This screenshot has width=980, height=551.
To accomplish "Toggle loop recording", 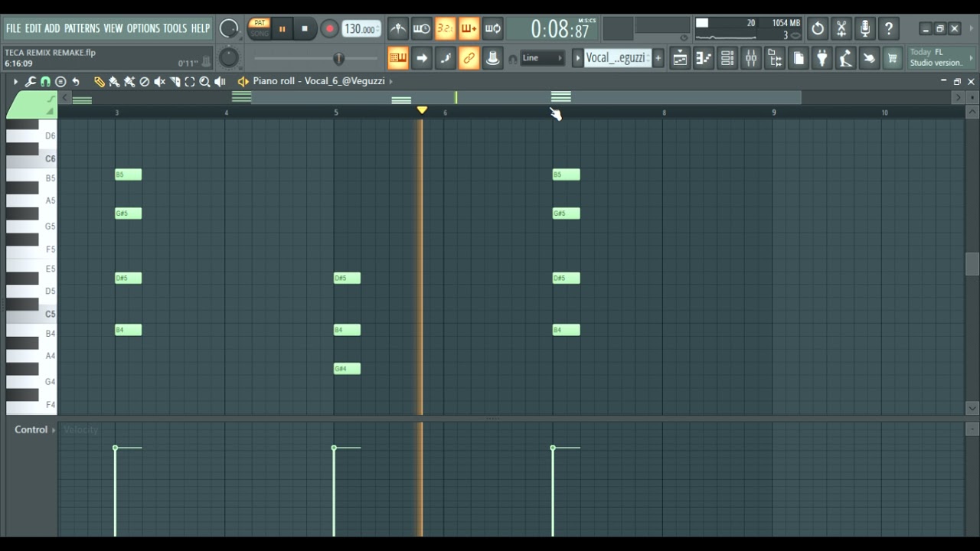I will [x=493, y=29].
